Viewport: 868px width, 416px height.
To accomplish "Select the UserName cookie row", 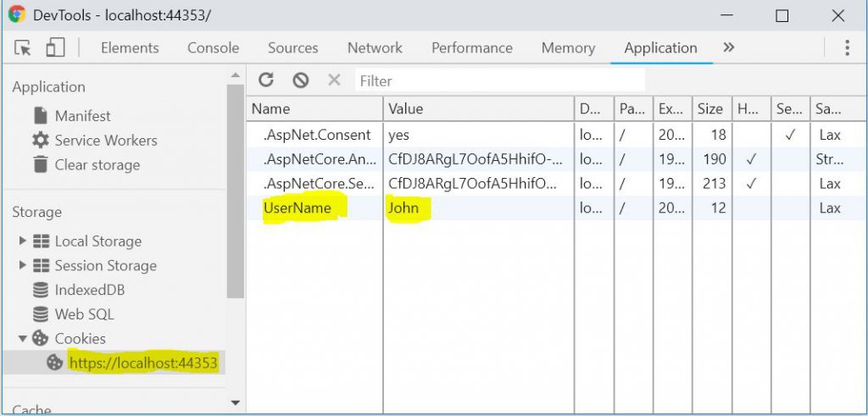I will tap(298, 208).
